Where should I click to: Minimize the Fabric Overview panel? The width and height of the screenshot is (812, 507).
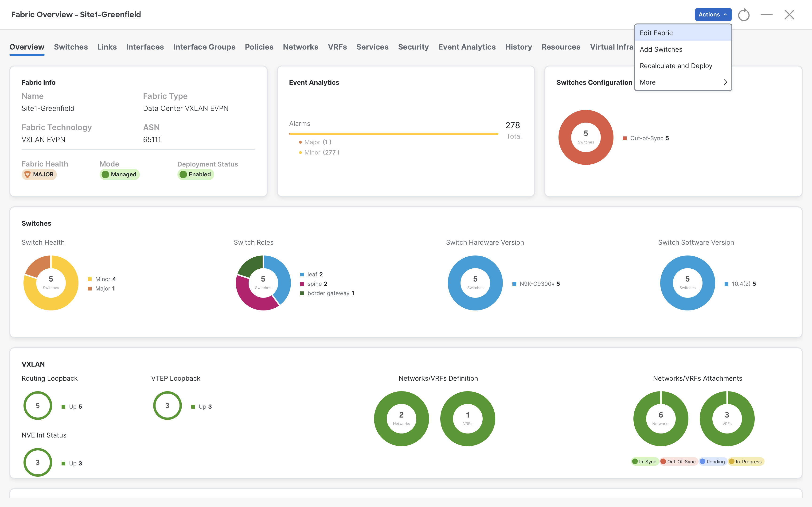(x=766, y=15)
